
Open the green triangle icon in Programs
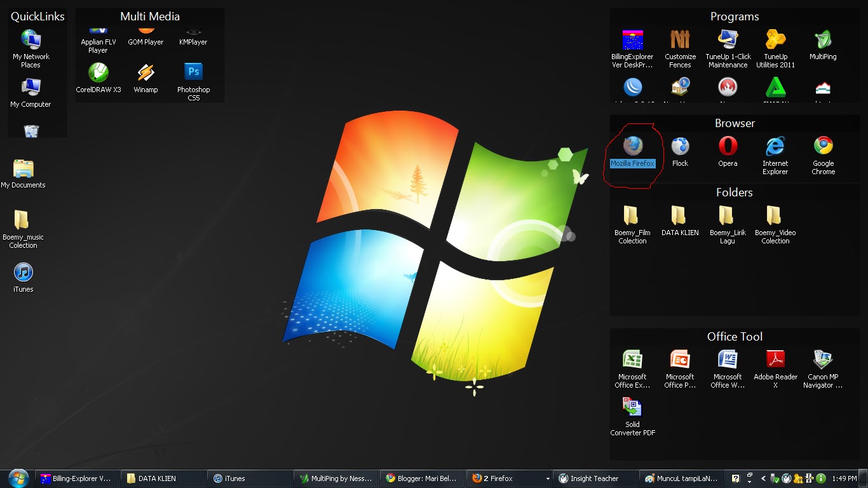click(775, 87)
